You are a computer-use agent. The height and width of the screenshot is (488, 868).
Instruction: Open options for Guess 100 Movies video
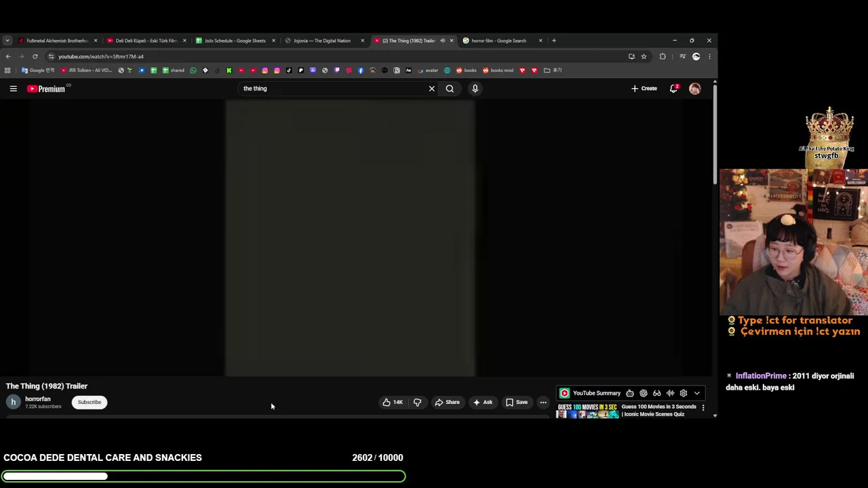(703, 407)
